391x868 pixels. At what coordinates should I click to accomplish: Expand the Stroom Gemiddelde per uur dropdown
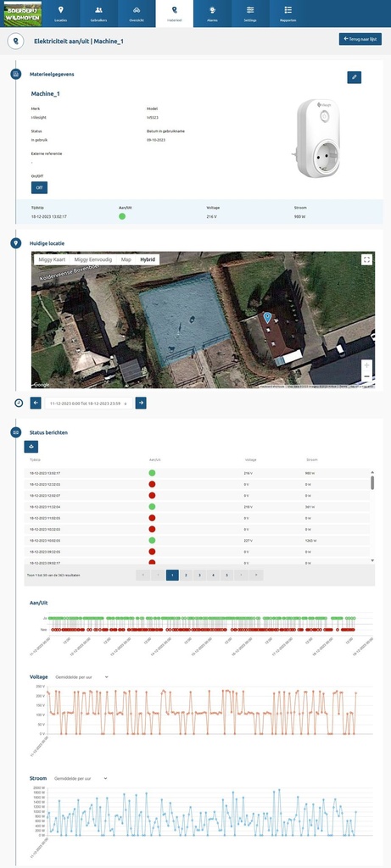pyautogui.click(x=81, y=778)
